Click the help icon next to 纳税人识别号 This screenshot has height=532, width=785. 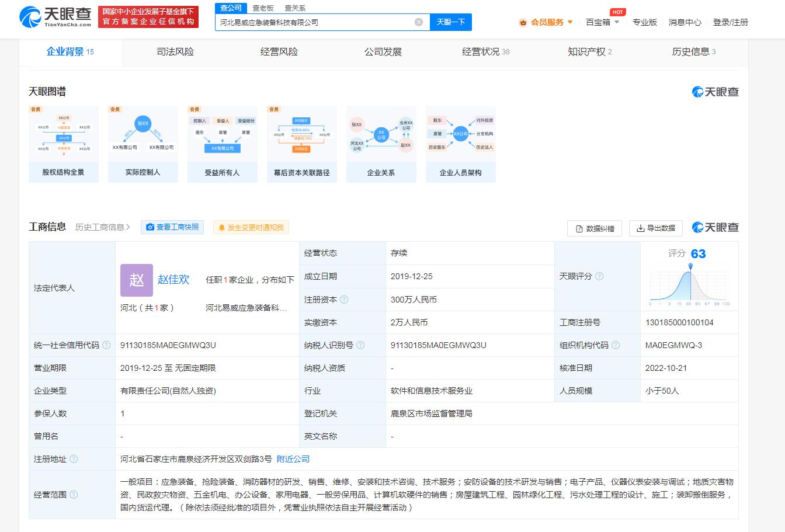pos(360,345)
